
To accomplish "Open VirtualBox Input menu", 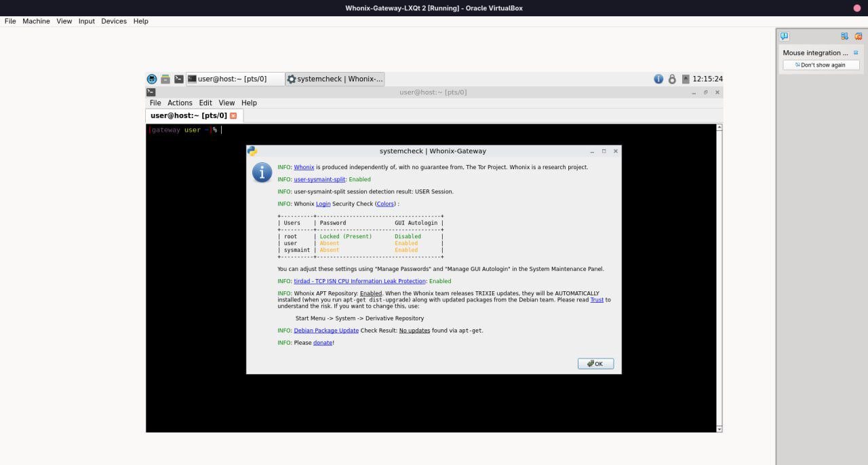I will [x=87, y=21].
